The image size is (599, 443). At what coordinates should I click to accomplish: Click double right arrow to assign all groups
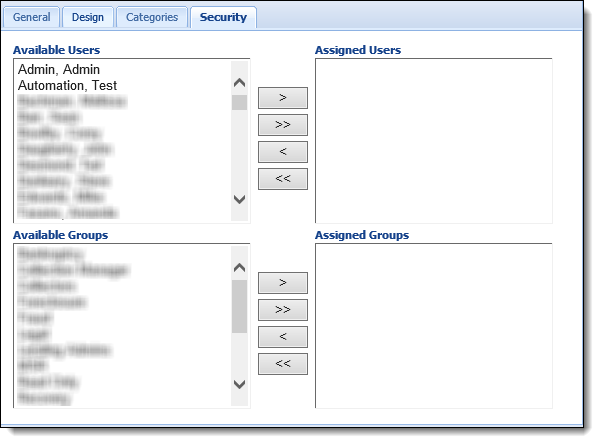tap(283, 310)
